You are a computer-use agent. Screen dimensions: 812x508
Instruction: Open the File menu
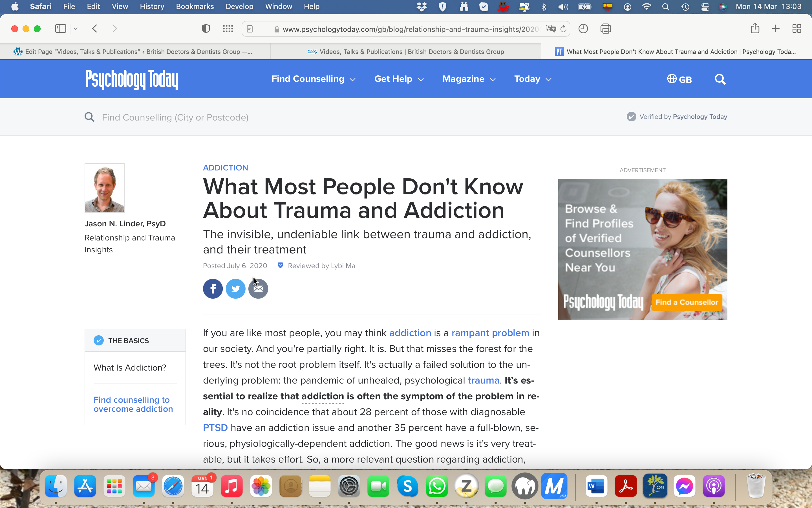click(69, 7)
